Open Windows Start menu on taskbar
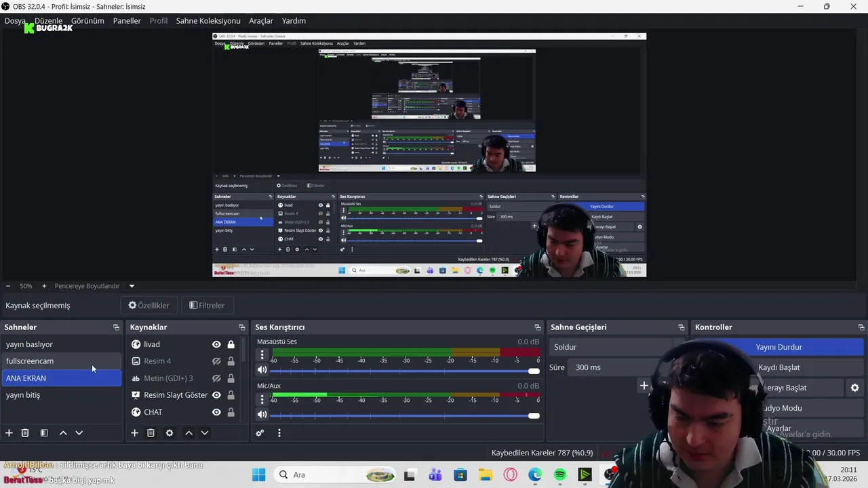 (x=259, y=474)
